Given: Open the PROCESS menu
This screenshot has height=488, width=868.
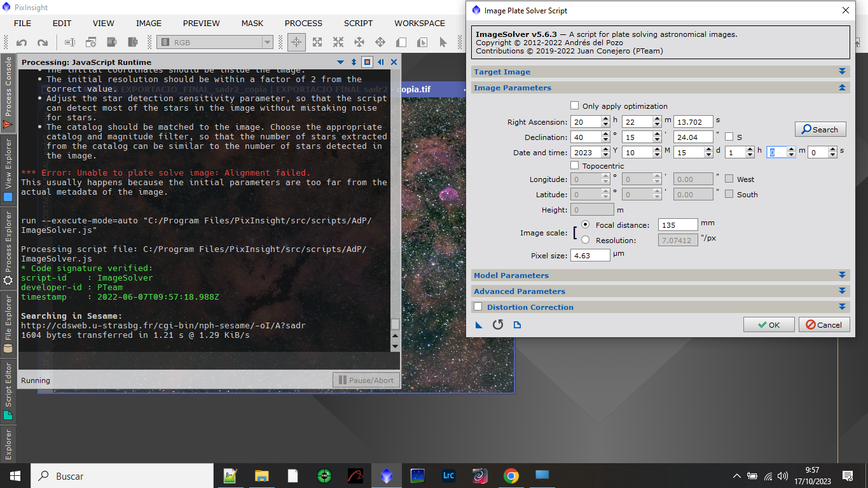Looking at the screenshot, I should click(303, 23).
